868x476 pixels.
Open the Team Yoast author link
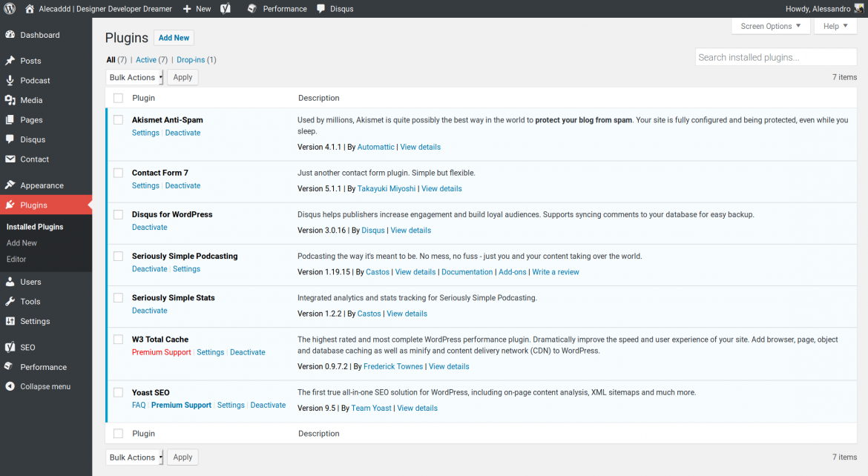tap(372, 408)
